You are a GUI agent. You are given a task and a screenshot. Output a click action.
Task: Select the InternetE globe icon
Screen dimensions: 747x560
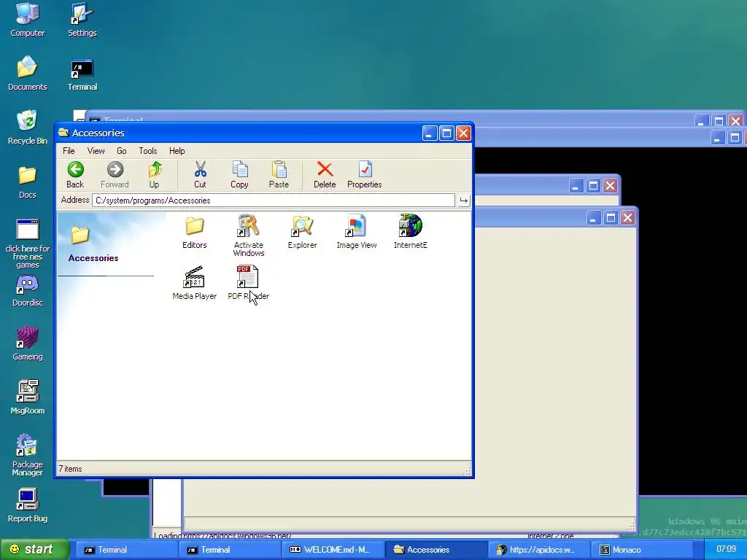(411, 232)
